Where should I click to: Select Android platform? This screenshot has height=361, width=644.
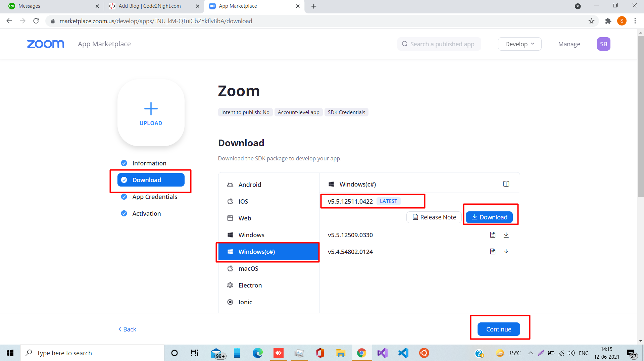(x=268, y=185)
